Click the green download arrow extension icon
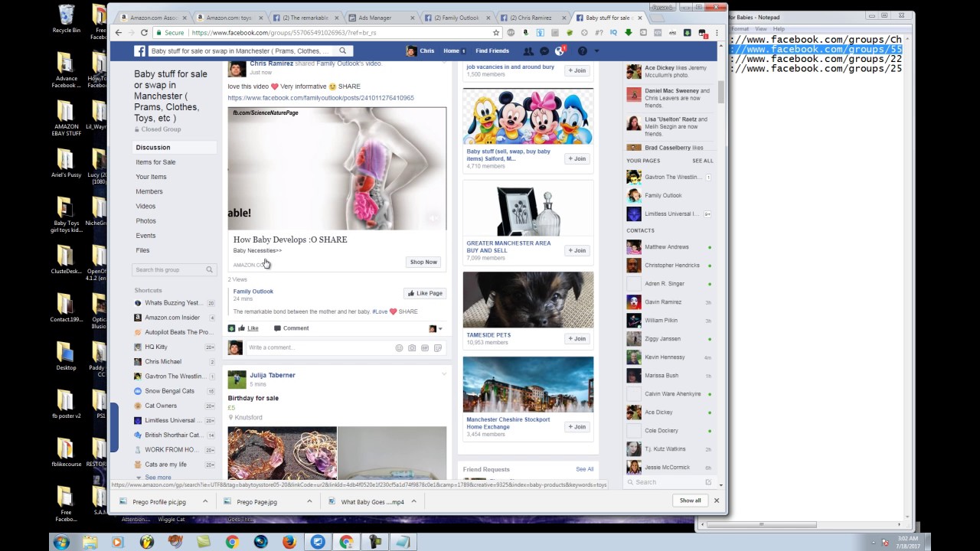980x551 pixels. [x=629, y=33]
